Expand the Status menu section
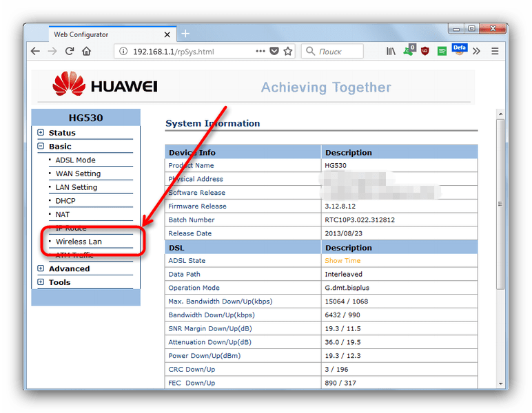The width and height of the screenshot is (532, 413). tap(41, 132)
